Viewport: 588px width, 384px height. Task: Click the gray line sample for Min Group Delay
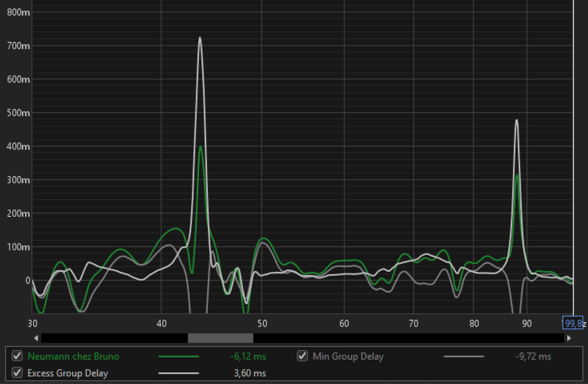(464, 356)
